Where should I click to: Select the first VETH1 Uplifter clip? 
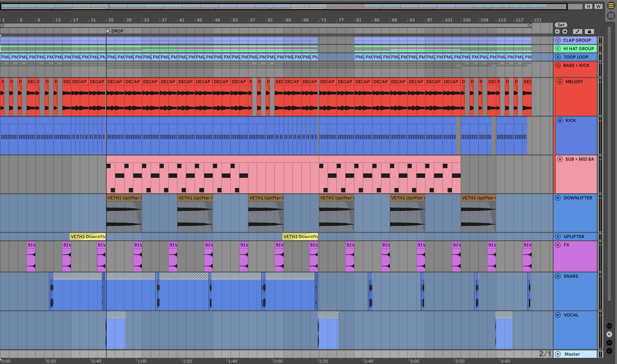[x=124, y=198]
